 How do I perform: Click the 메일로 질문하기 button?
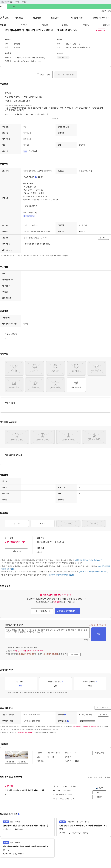(x=74, y=654)
